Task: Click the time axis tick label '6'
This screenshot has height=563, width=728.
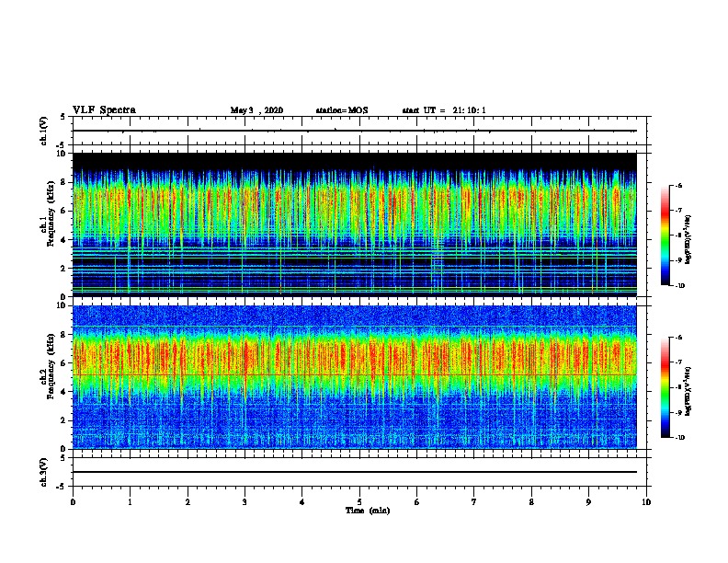Action: click(416, 502)
